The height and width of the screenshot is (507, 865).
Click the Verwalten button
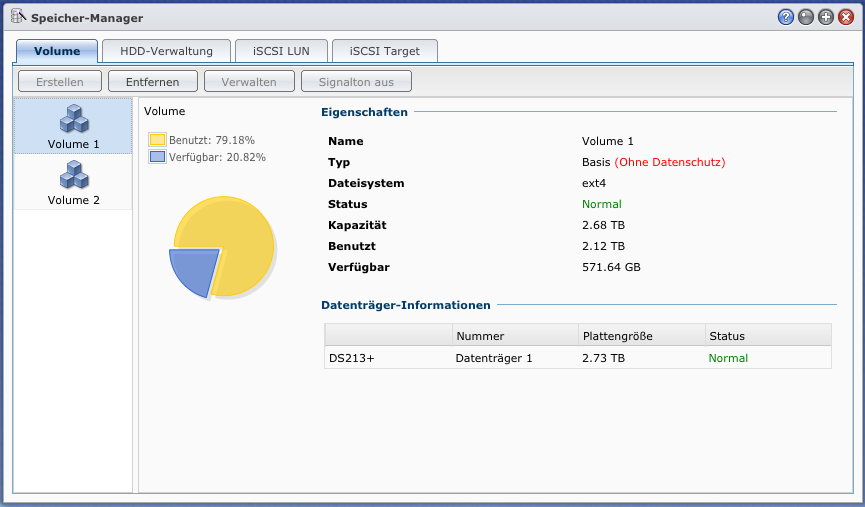249,82
